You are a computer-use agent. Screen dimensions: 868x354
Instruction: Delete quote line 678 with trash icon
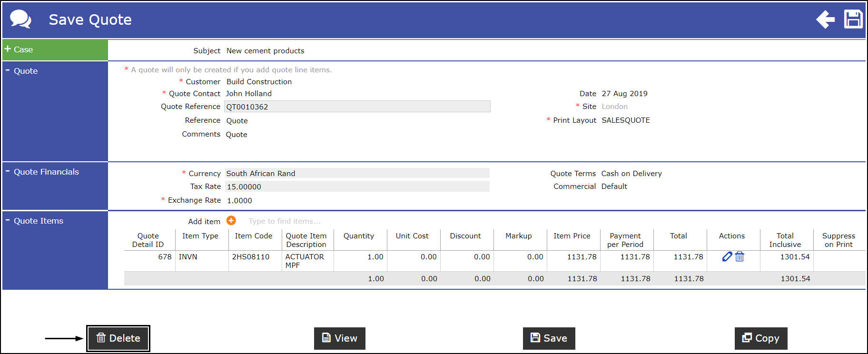tap(740, 256)
